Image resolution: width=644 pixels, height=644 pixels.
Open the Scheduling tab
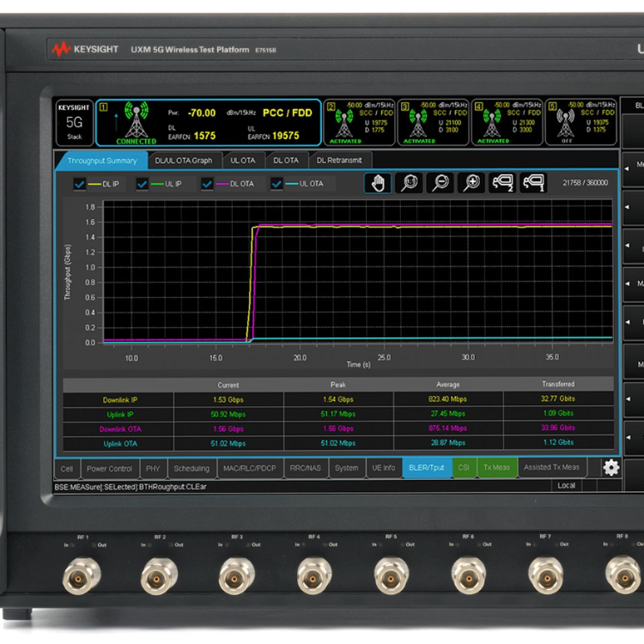191,469
